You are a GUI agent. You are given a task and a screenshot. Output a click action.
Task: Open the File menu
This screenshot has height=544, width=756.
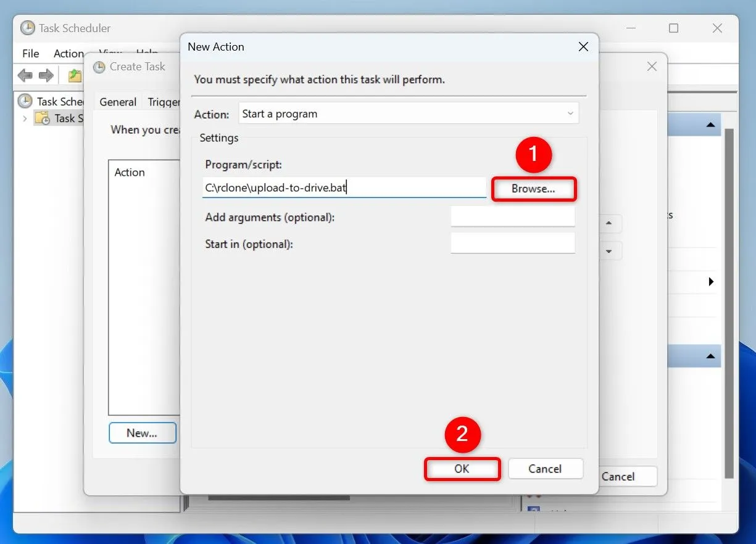(x=30, y=54)
